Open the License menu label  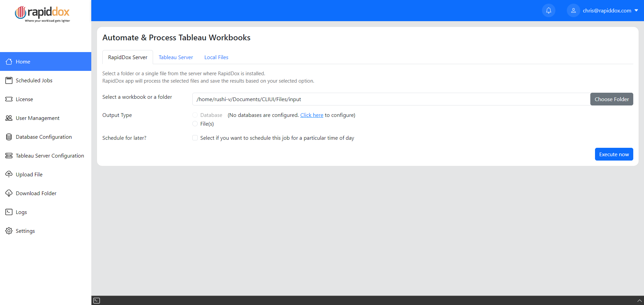[x=24, y=99]
